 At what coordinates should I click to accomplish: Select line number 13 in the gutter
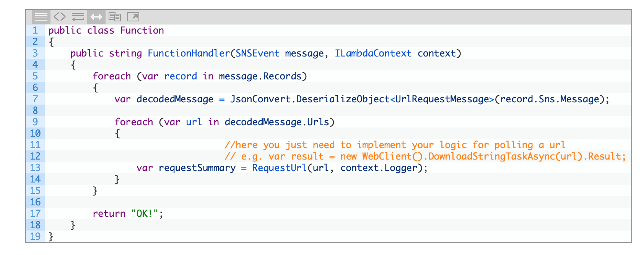pos(35,168)
